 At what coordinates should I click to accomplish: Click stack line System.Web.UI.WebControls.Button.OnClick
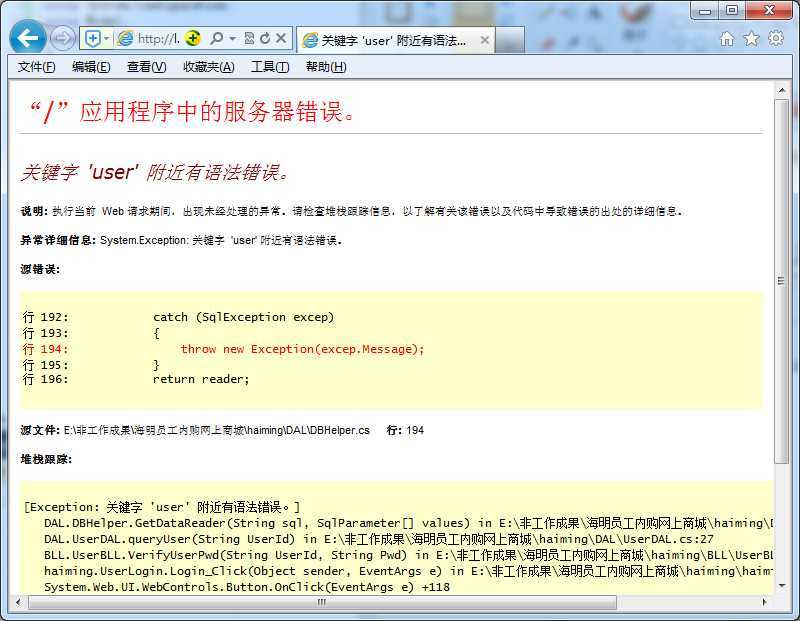point(247,587)
